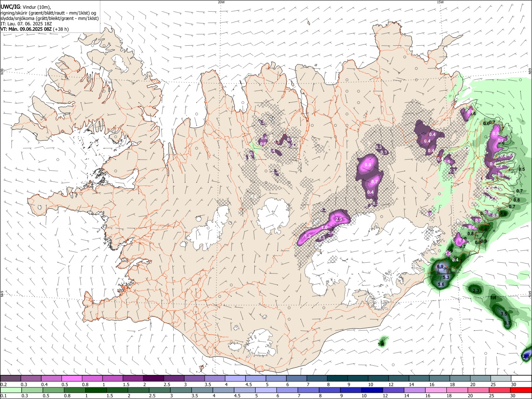
Task: Click the 5 light blue swatch on the rain scale
Action: point(265,390)
